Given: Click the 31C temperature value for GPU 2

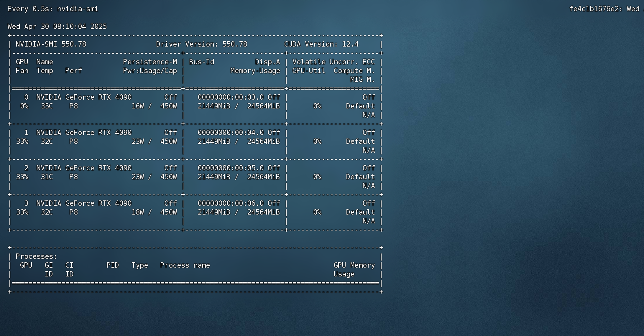Looking at the screenshot, I should tap(47, 177).
